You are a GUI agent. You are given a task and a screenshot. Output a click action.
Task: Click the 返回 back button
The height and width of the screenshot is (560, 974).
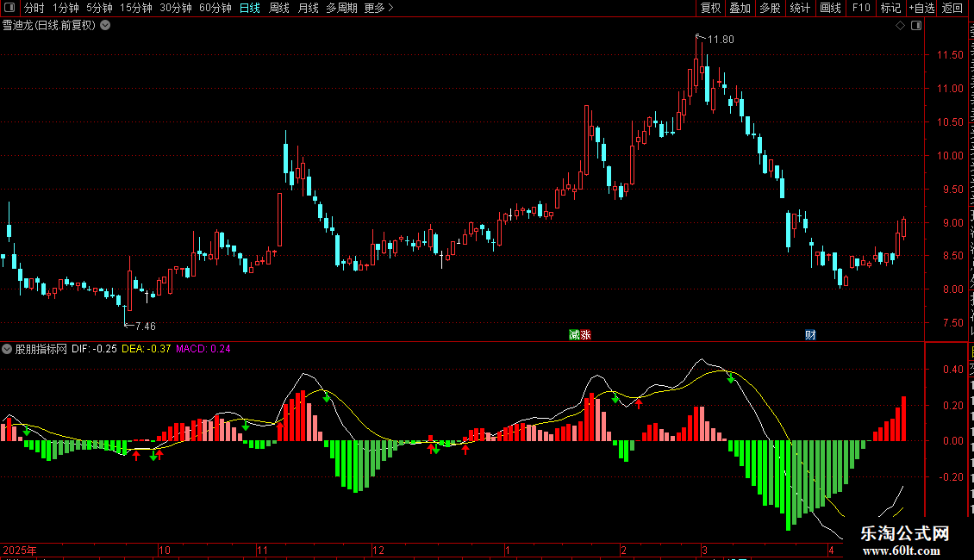[952, 8]
